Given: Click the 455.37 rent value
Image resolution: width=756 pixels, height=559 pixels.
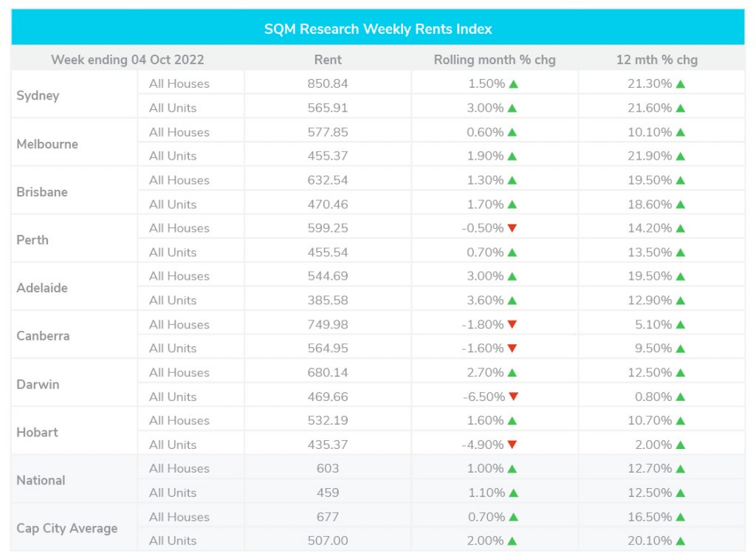Looking at the screenshot, I should pos(328,156).
